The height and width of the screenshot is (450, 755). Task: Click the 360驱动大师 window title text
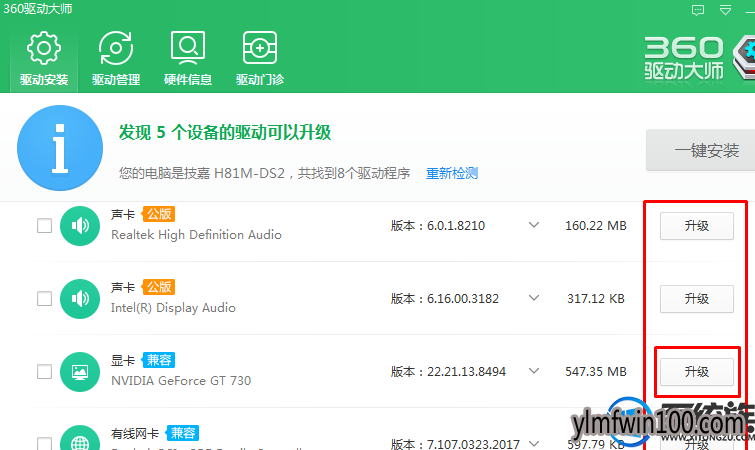(37, 9)
